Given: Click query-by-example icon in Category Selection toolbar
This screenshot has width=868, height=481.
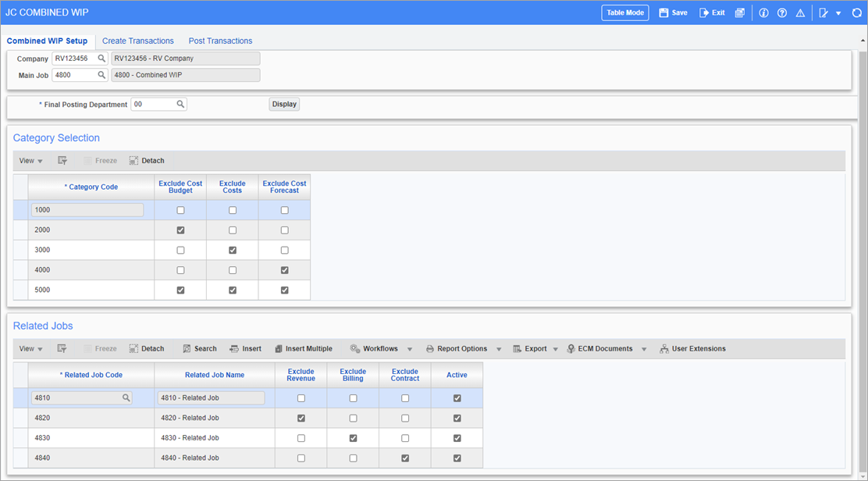Looking at the screenshot, I should (x=62, y=161).
